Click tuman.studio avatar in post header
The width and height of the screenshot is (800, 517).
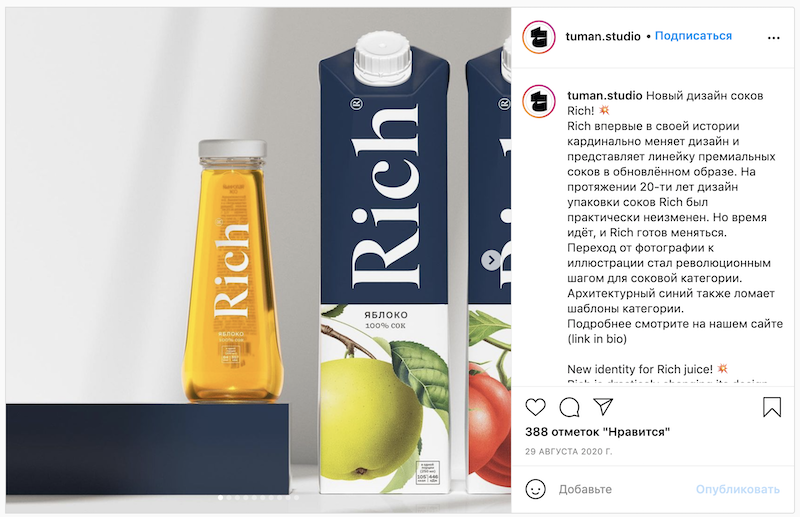click(539, 37)
